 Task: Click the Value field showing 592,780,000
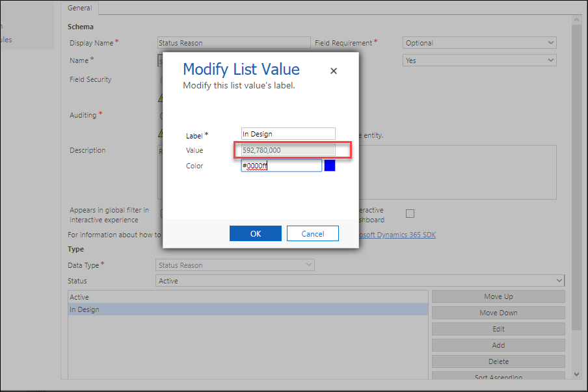(288, 150)
